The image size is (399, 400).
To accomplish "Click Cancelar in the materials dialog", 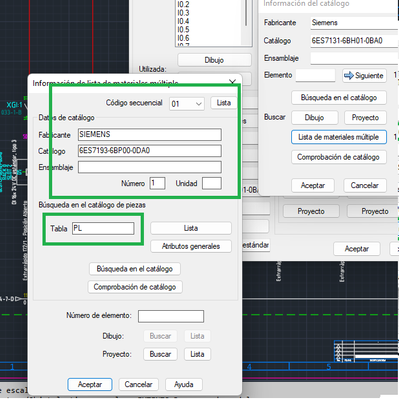I will pyautogui.click(x=138, y=384).
